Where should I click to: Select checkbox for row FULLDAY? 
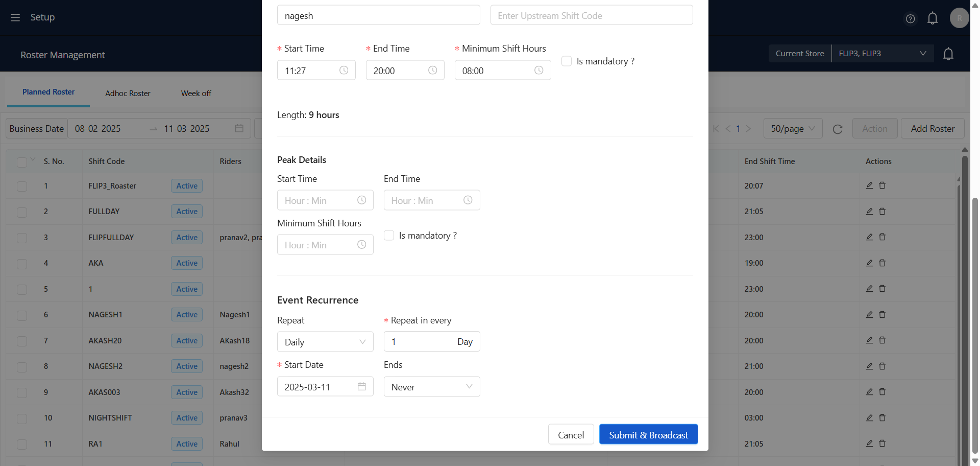point(22,212)
